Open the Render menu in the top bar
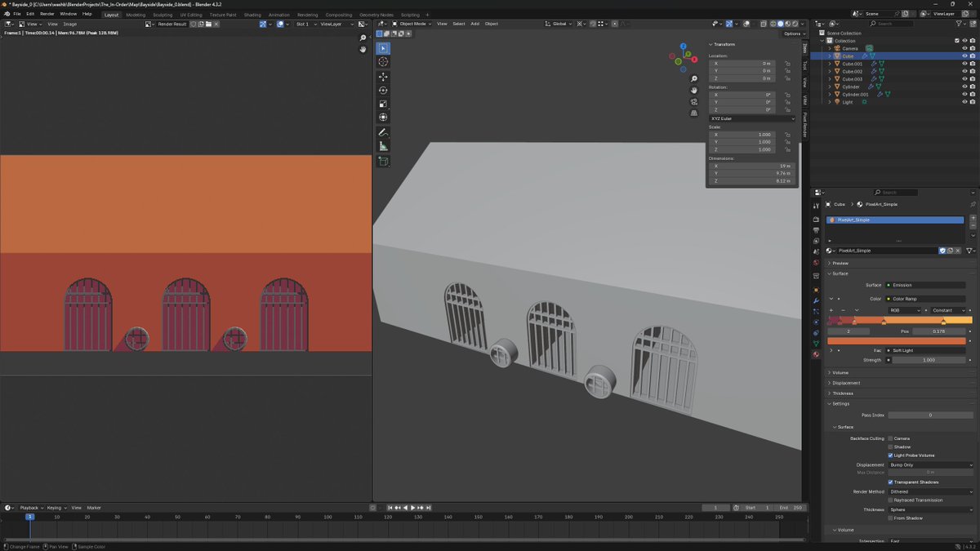980x551 pixels. click(47, 14)
